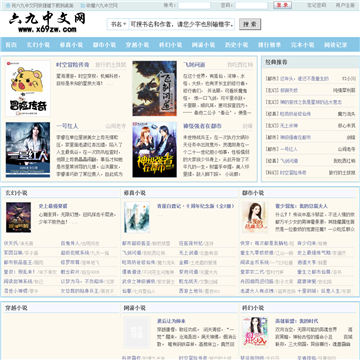Screen dimensions: 360x360
Task: Open the 书名 search type dropdown
Action: point(118,24)
